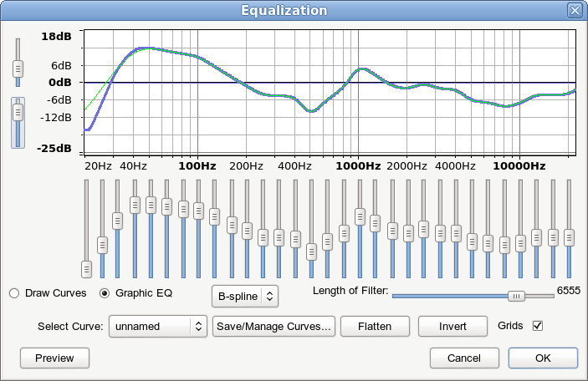Click the 10000Hz label on the frequency axis
The image size is (588, 381).
coord(519,166)
